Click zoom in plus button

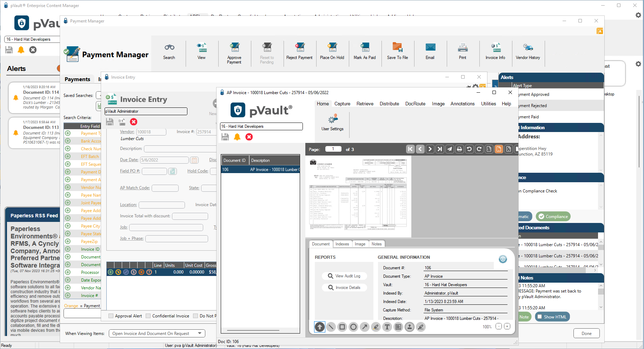point(507,327)
